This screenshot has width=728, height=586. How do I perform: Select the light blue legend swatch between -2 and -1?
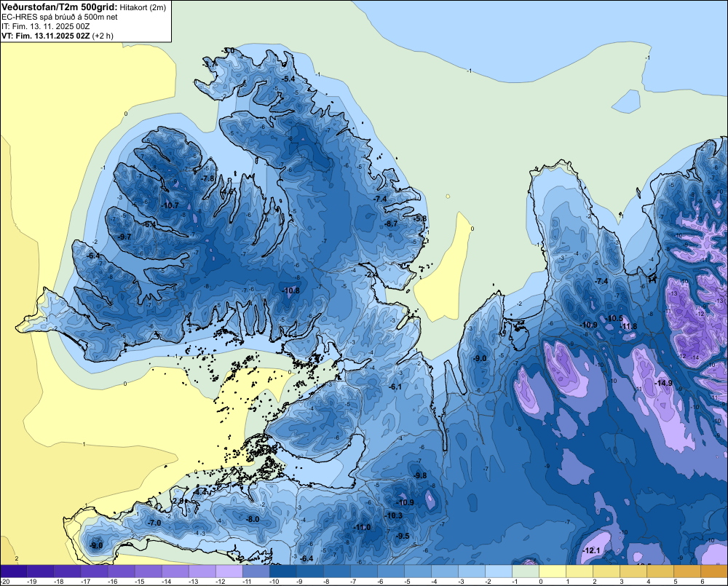(x=498, y=571)
